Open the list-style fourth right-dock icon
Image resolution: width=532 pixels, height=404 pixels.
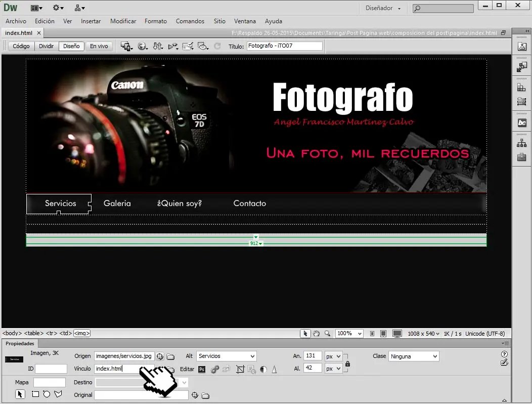pyautogui.click(x=522, y=101)
